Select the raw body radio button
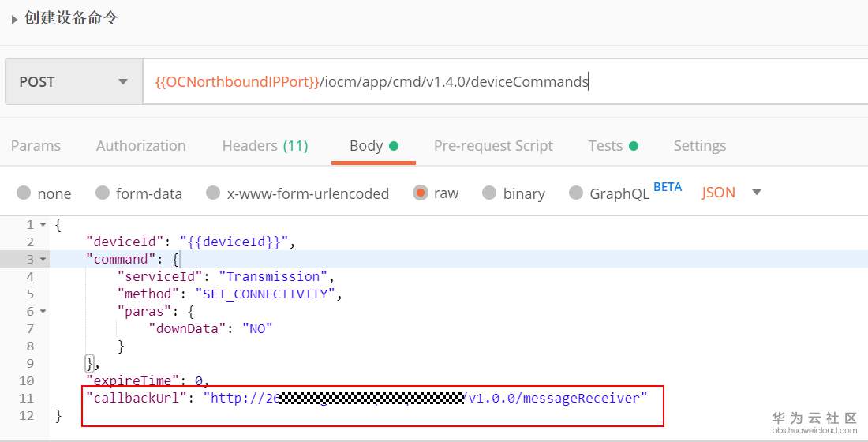The image size is (868, 442). pyautogui.click(x=420, y=193)
